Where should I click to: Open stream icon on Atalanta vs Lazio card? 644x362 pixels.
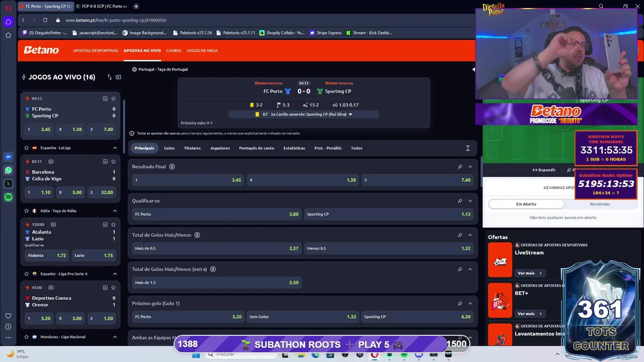pos(53,224)
